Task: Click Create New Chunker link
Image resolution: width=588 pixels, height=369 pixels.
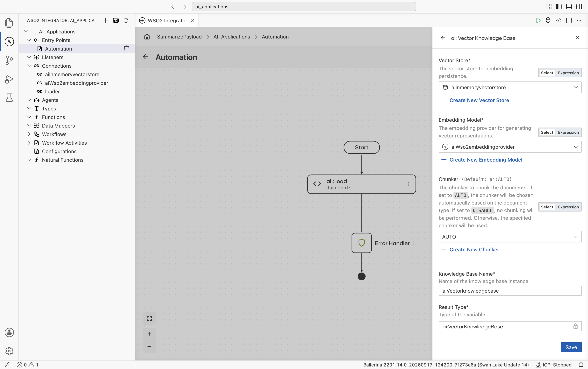Action: (x=470, y=249)
